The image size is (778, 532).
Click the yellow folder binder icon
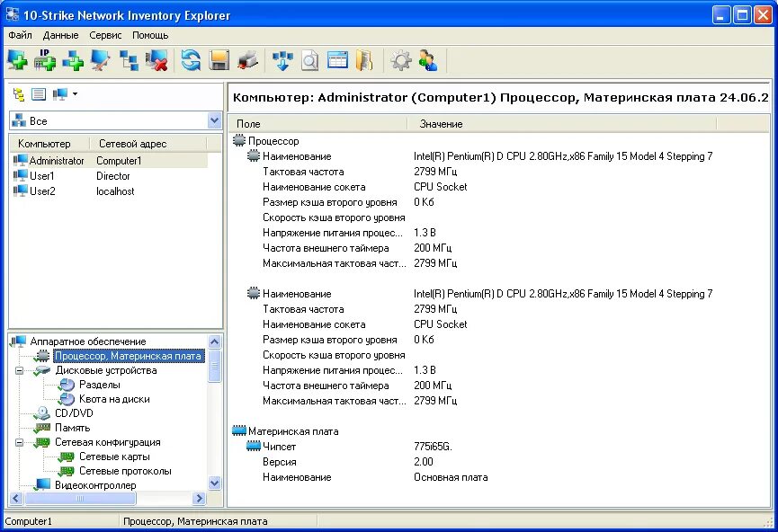point(364,60)
